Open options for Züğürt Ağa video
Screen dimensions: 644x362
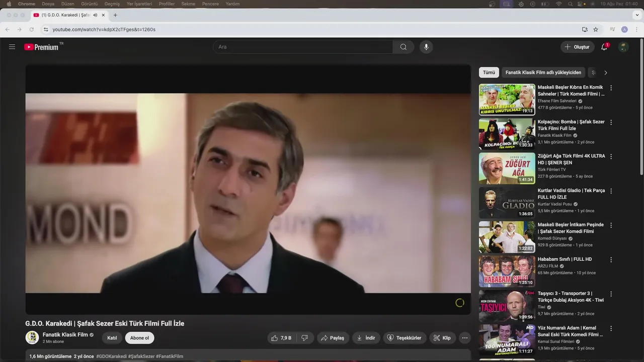point(611,156)
